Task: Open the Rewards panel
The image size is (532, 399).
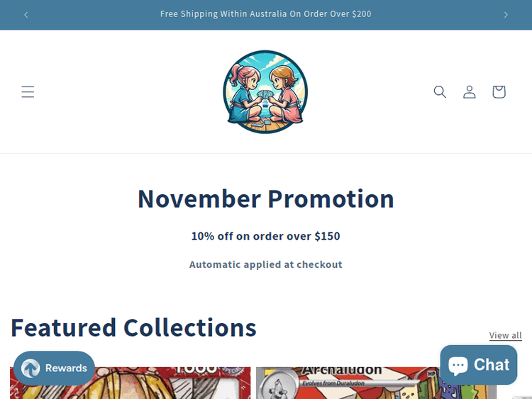Action: click(54, 368)
